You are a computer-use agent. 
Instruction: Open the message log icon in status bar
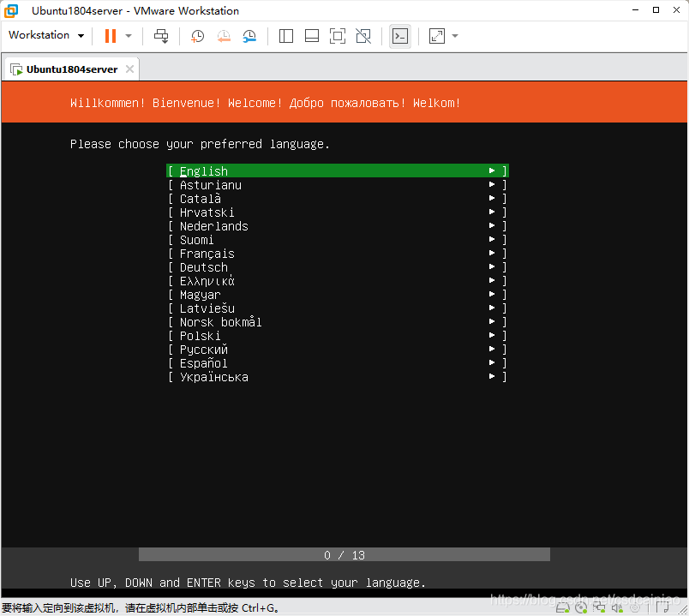[x=662, y=608]
